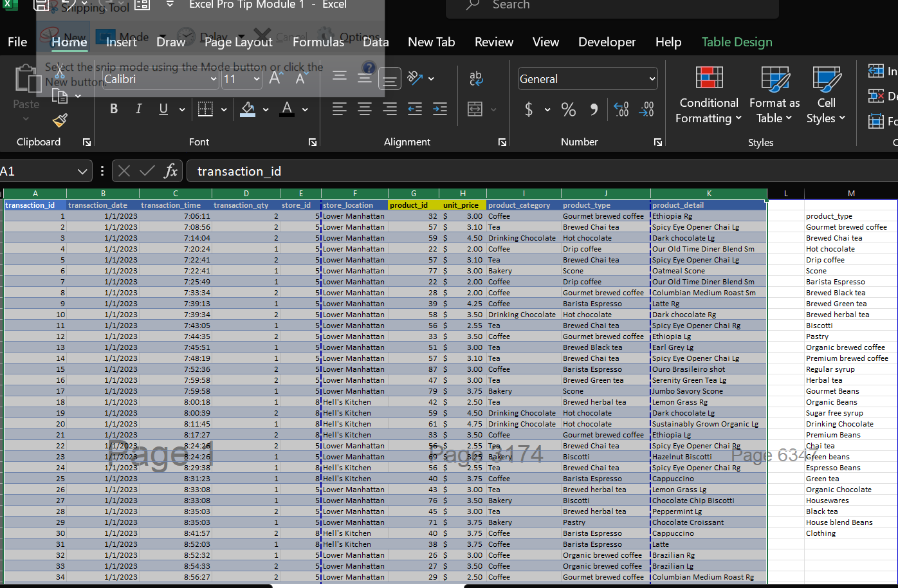The height and width of the screenshot is (588, 898).
Task: Open the General number format dropdown
Action: click(588, 79)
